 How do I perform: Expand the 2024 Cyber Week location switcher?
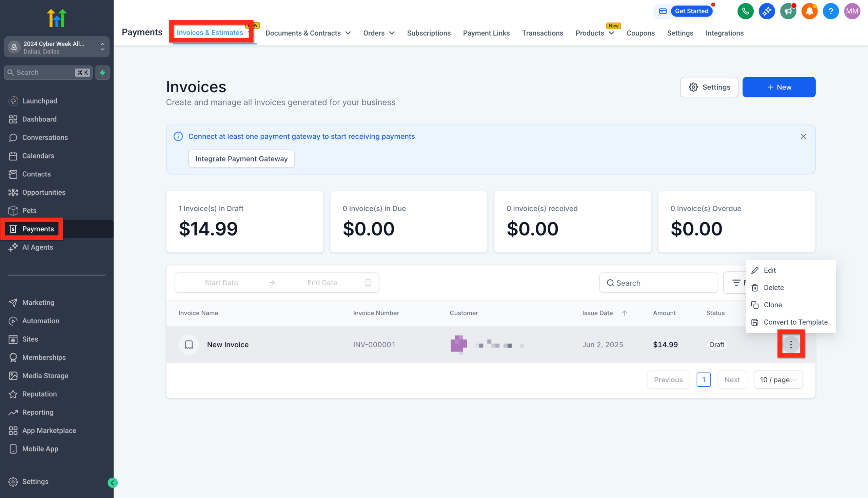[x=56, y=47]
